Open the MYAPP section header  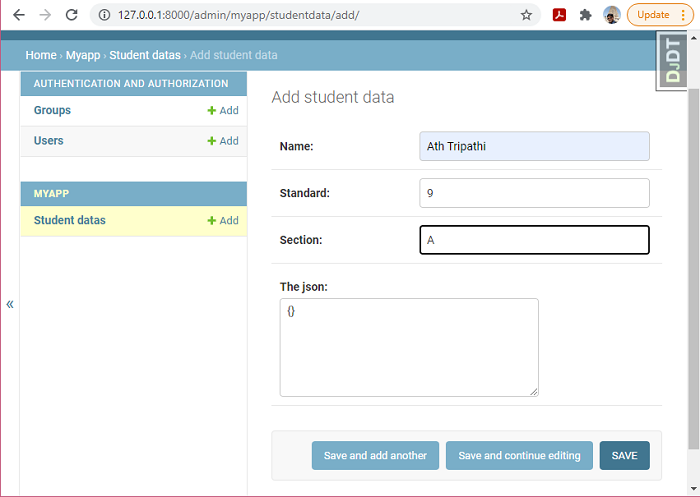tap(51, 193)
